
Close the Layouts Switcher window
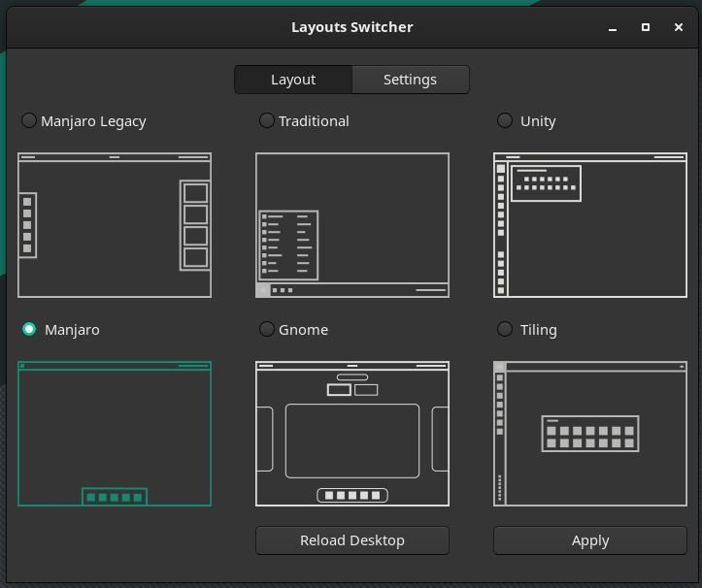point(679,27)
